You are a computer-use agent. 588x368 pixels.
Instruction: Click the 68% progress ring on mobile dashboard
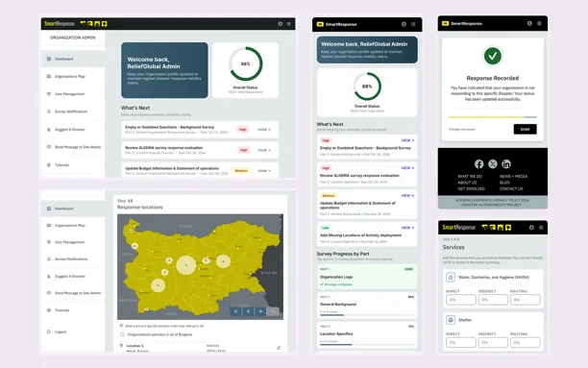click(x=367, y=86)
